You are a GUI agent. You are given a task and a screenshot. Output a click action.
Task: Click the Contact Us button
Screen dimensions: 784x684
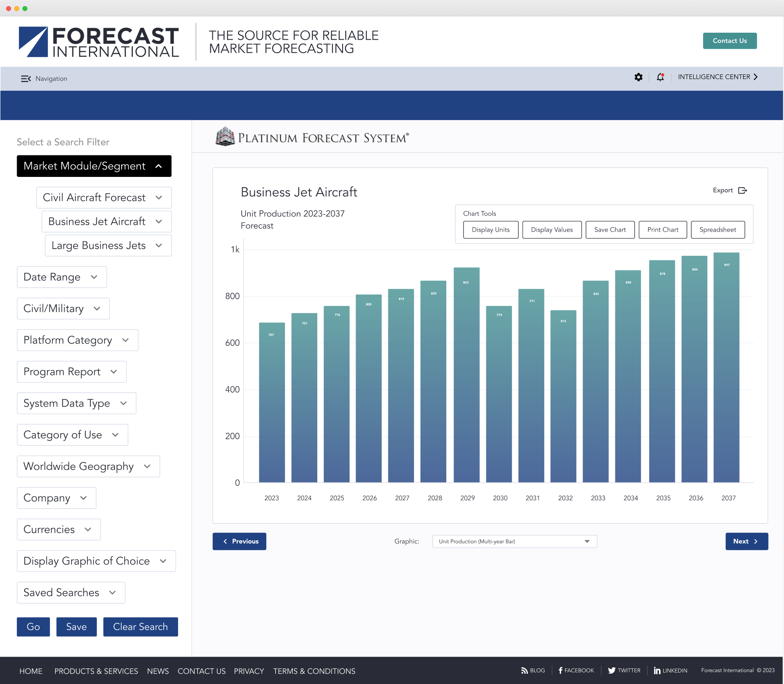point(730,41)
